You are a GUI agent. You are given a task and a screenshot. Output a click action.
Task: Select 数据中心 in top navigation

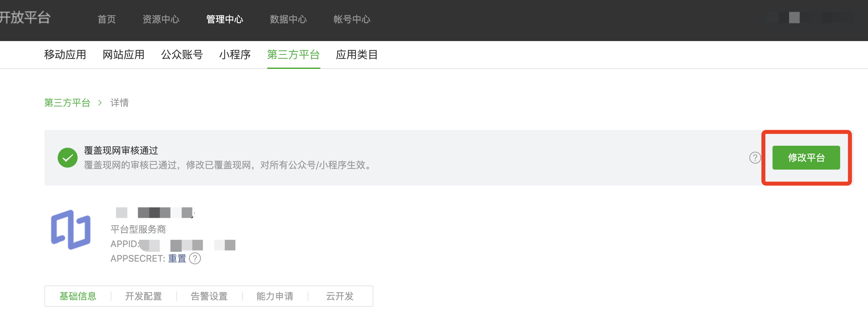tap(288, 19)
